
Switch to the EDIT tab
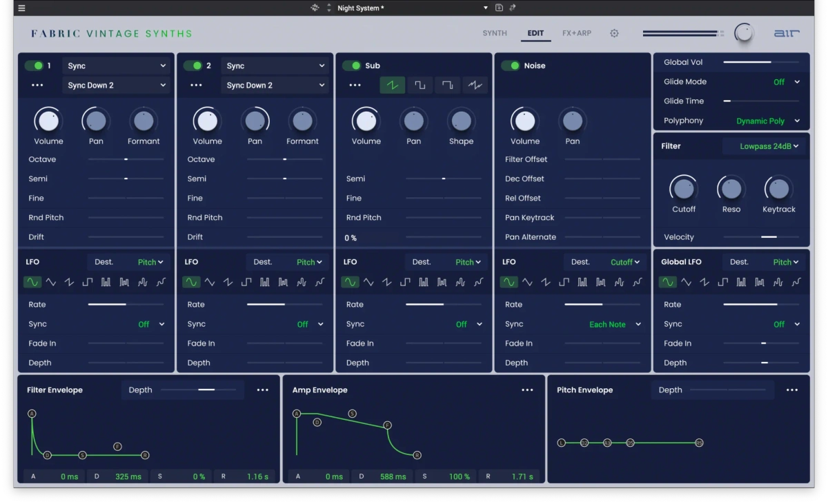[x=535, y=33]
